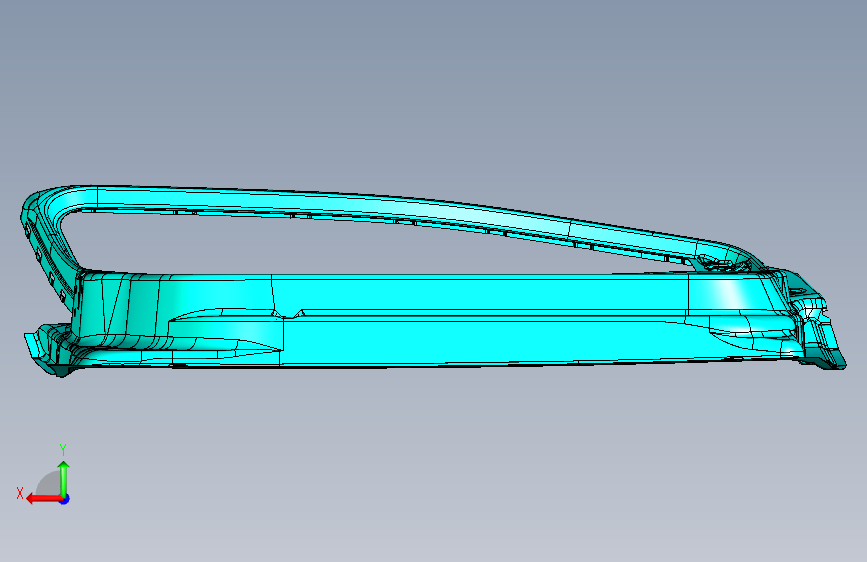Click the red X axis arrow of the triad

(44, 499)
